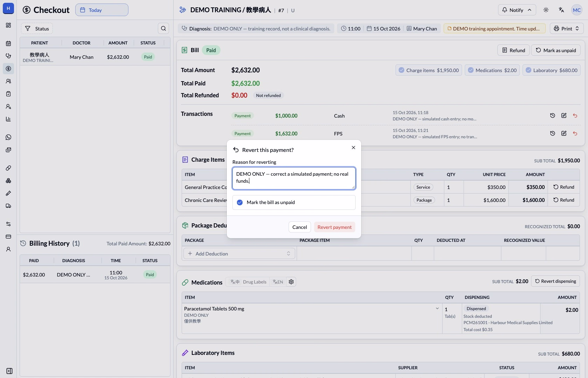Open the calendar sidebar icon

tap(8, 43)
